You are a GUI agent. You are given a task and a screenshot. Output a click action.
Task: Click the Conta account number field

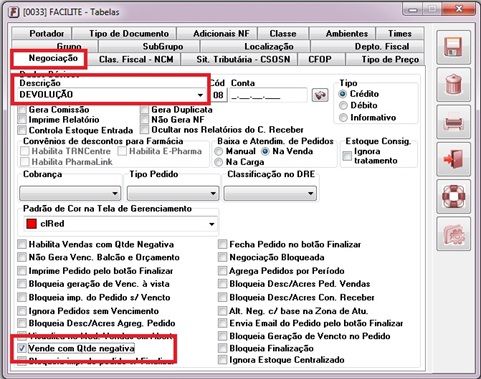[x=268, y=95]
